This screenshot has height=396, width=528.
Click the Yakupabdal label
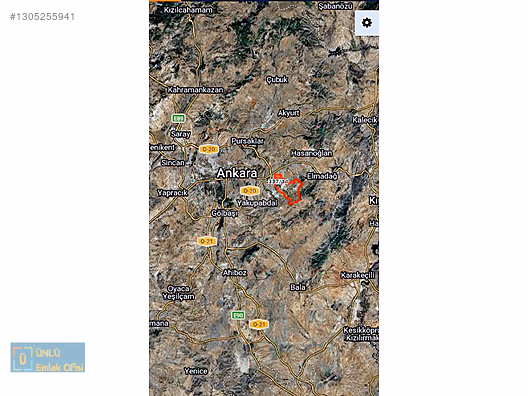(257, 203)
